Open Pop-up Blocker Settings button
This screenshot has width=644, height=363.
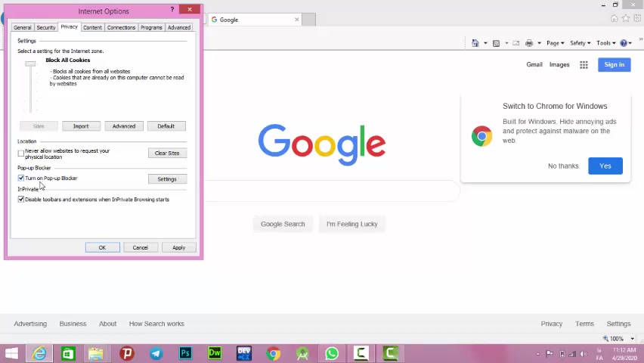(x=167, y=178)
